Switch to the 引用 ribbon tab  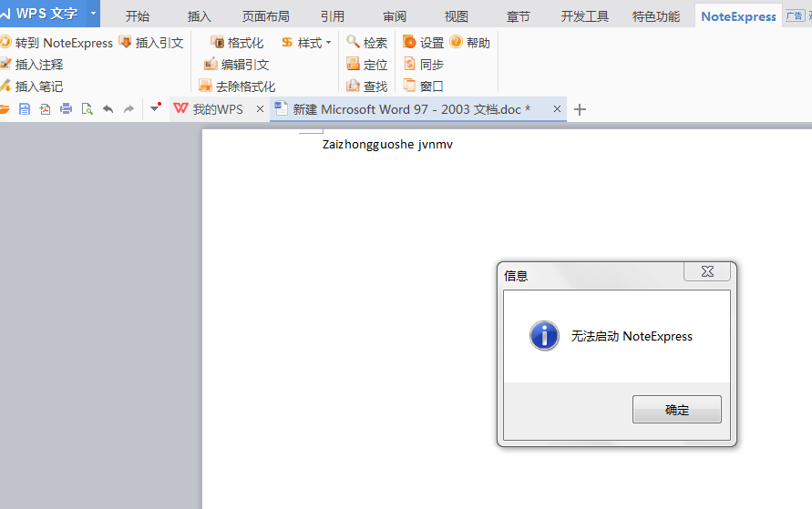(333, 16)
